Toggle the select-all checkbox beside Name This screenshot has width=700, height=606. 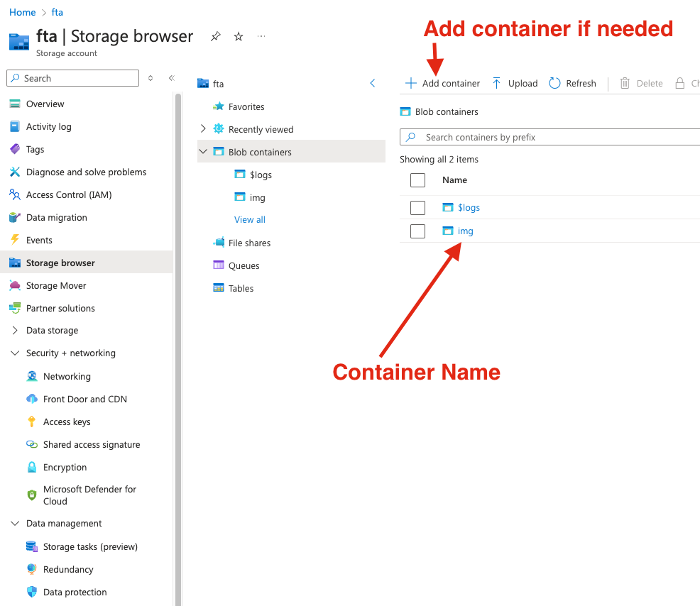[418, 180]
